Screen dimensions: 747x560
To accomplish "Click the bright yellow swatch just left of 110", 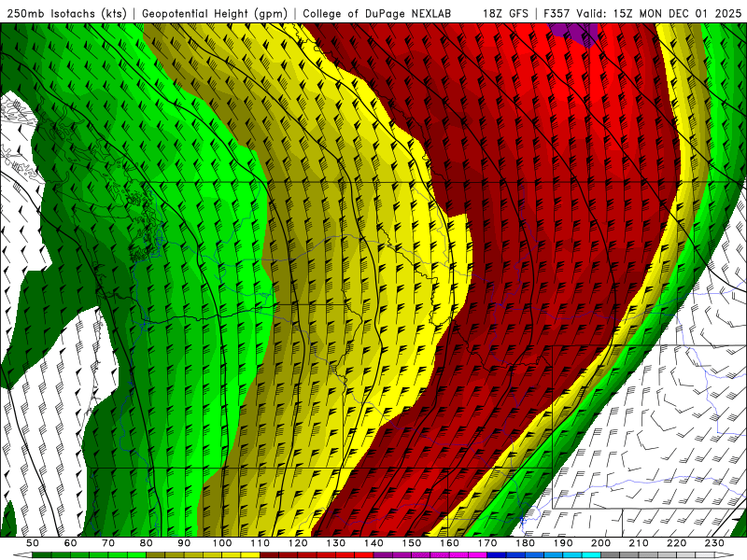I will [250, 555].
